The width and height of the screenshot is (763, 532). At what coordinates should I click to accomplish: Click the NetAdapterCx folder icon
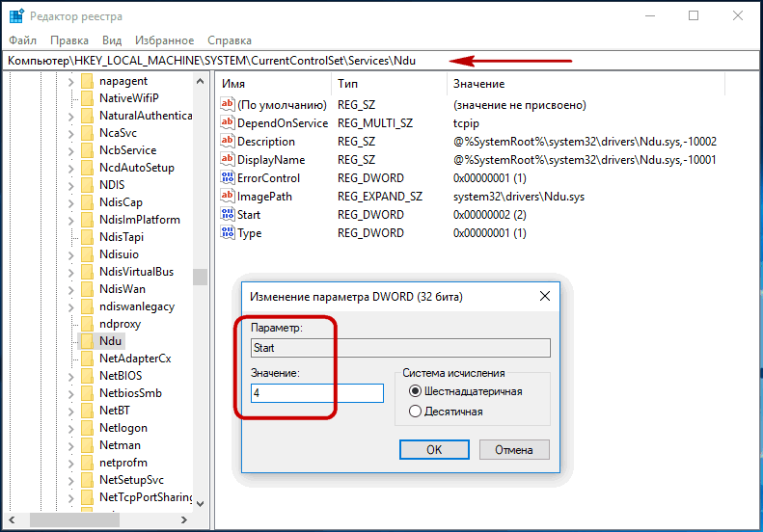point(87,359)
